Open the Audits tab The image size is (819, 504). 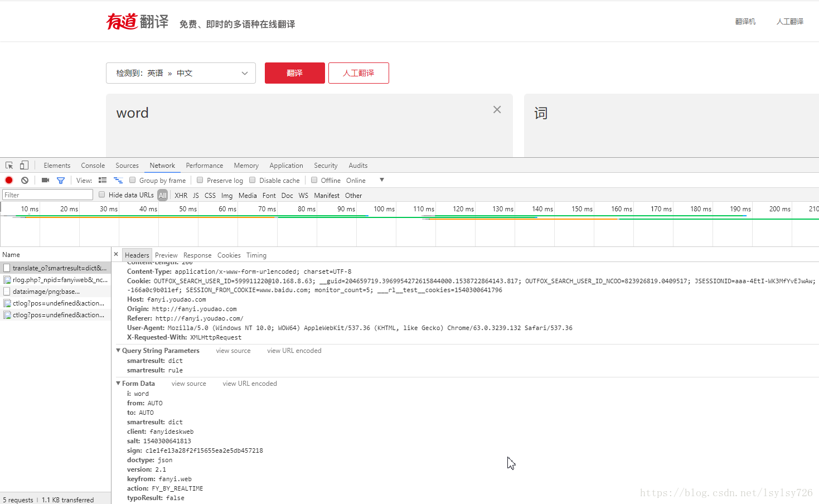358,166
